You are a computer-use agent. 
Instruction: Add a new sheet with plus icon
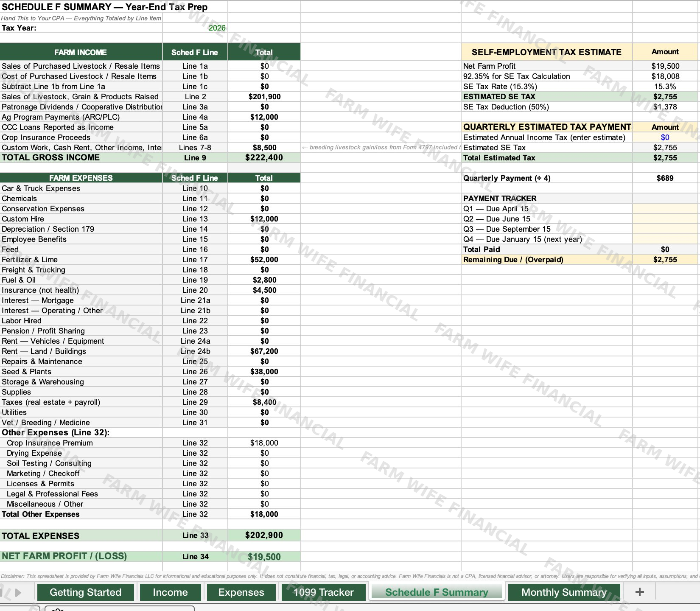[x=640, y=592]
